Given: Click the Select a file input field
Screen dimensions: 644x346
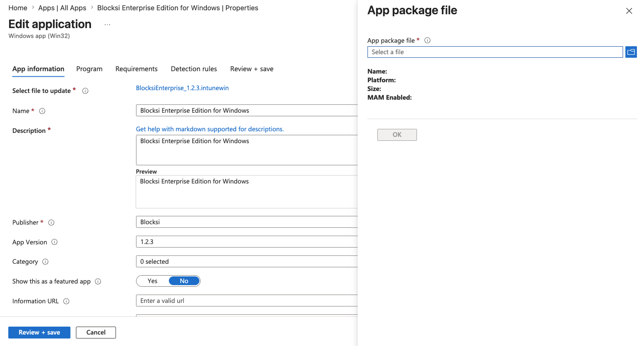Looking at the screenshot, I should 495,52.
